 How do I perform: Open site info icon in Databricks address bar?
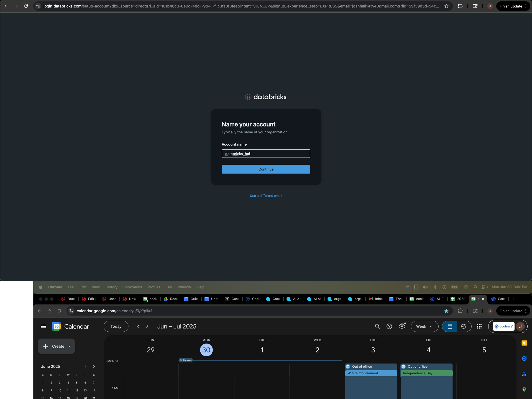[38, 6]
